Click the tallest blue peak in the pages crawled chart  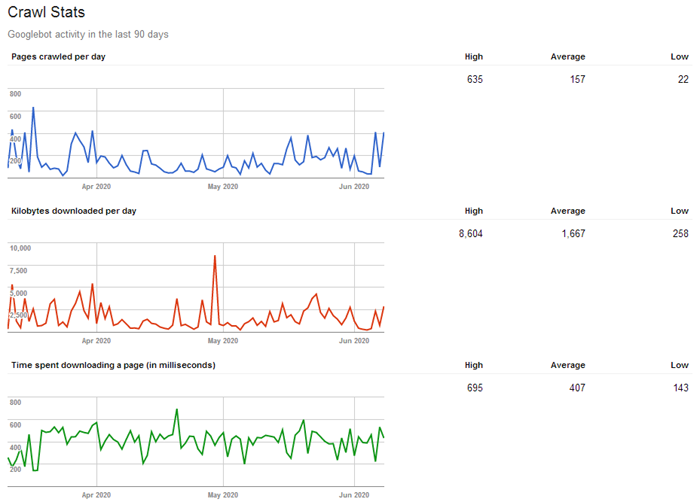pos(33,108)
